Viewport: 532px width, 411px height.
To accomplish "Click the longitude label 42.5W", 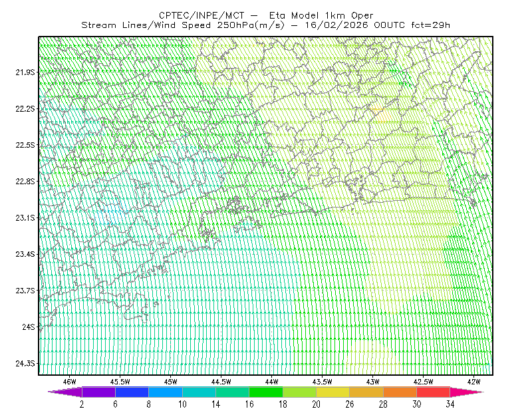I will tap(424, 382).
